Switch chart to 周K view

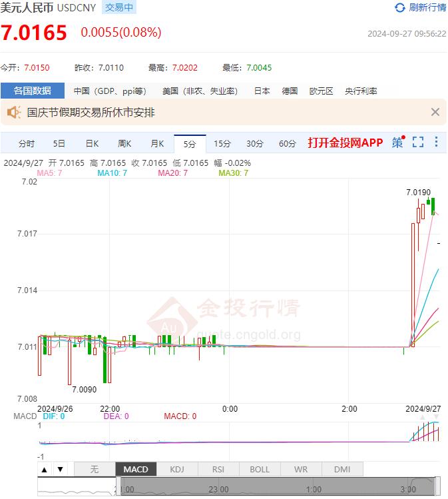point(124,143)
